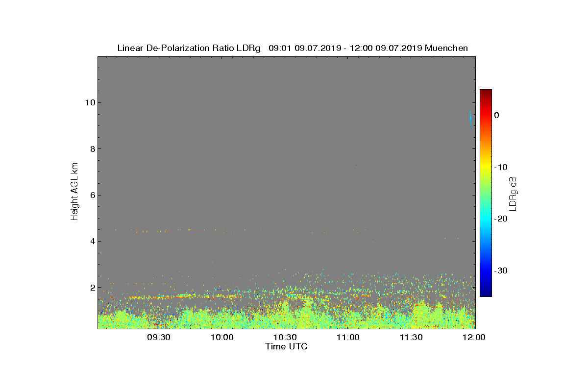Click the height label '8' on y-axis

(92, 148)
